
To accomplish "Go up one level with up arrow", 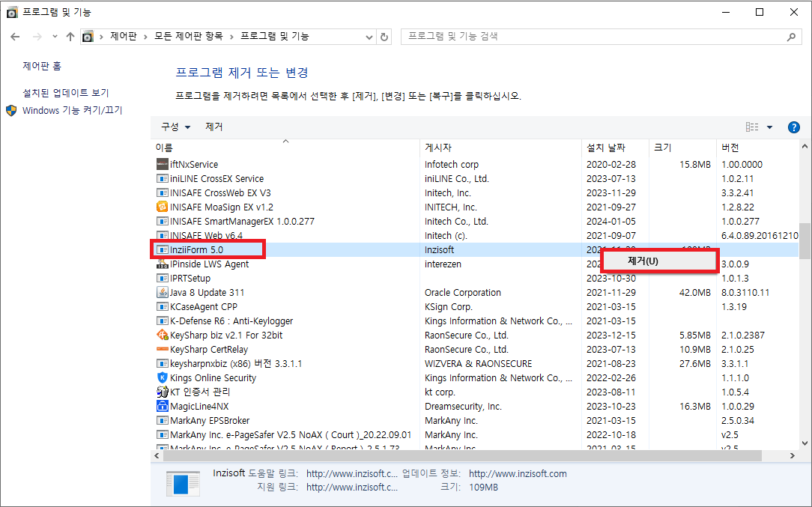I will point(70,37).
